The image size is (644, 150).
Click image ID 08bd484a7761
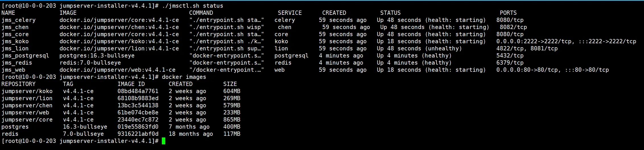coord(138,91)
